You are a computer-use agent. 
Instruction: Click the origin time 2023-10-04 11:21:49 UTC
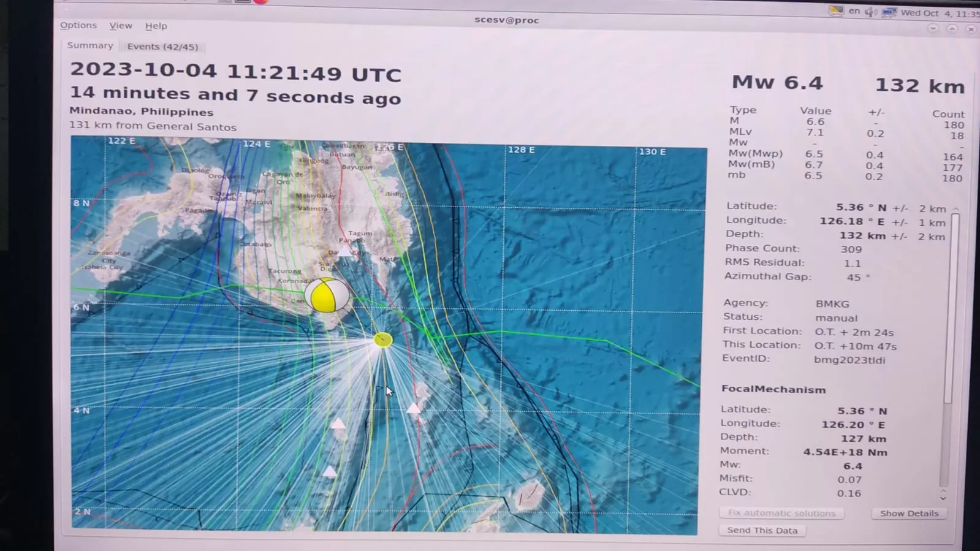click(x=236, y=72)
